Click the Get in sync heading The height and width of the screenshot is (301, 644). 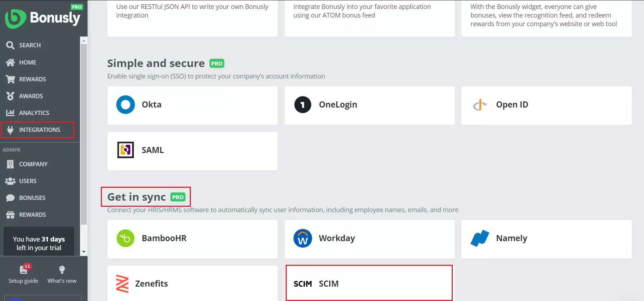(x=137, y=197)
